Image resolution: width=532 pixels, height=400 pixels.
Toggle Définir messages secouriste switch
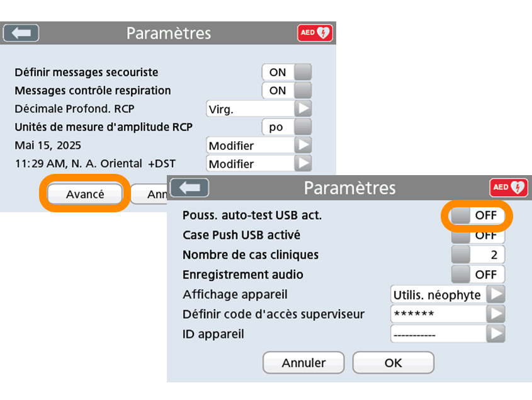click(286, 72)
